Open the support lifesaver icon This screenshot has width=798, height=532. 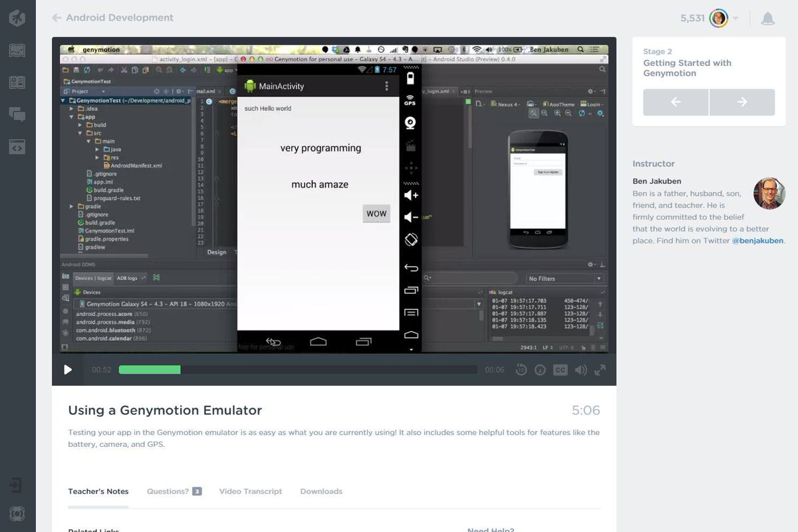tap(17, 514)
